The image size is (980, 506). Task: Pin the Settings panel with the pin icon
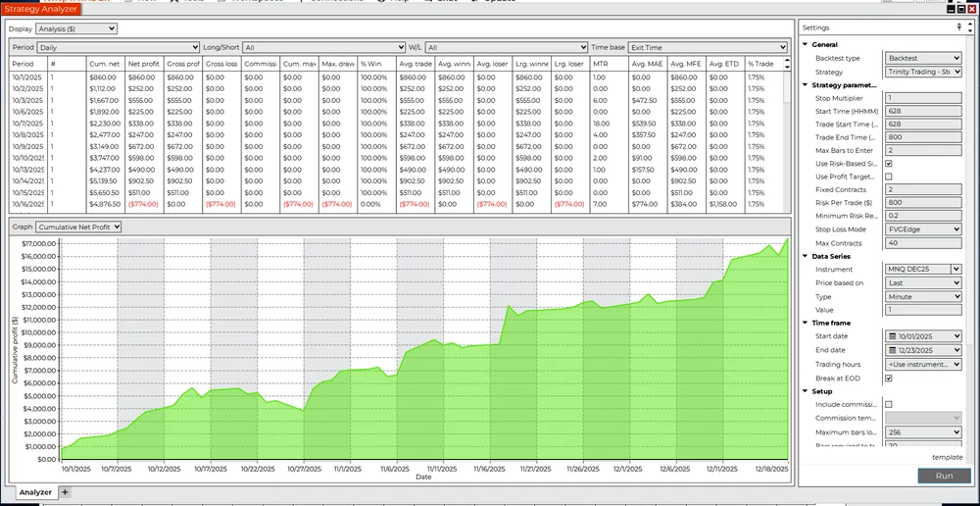pos(959,27)
